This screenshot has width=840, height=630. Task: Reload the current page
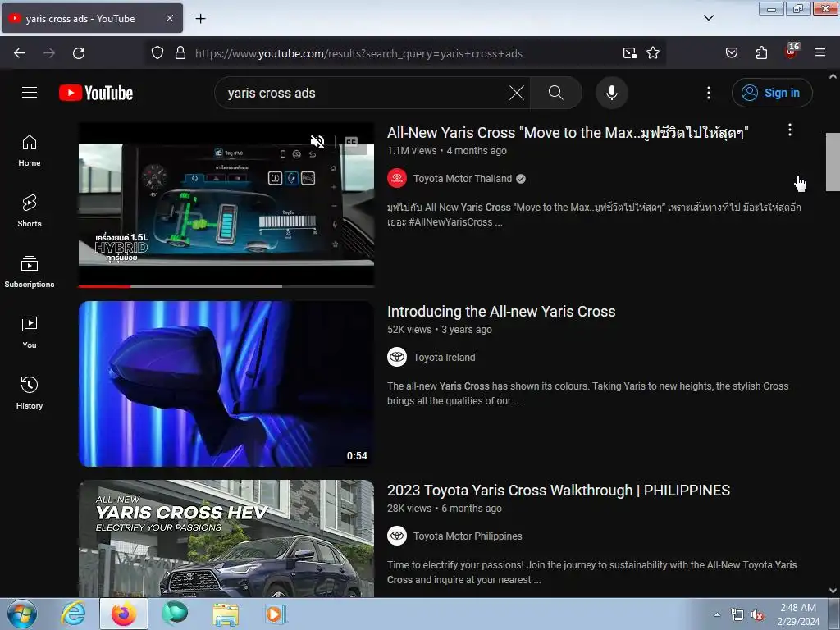tap(79, 53)
